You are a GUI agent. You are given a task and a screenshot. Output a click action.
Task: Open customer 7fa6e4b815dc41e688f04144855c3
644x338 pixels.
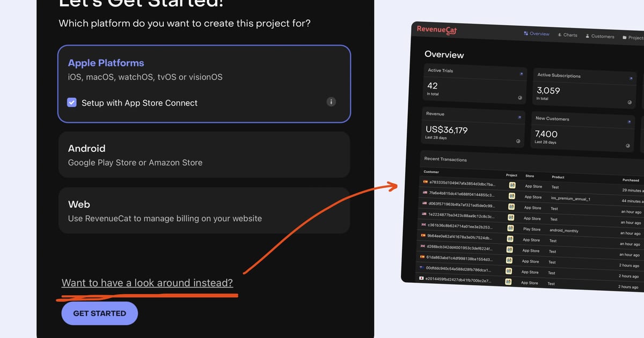coord(461,194)
